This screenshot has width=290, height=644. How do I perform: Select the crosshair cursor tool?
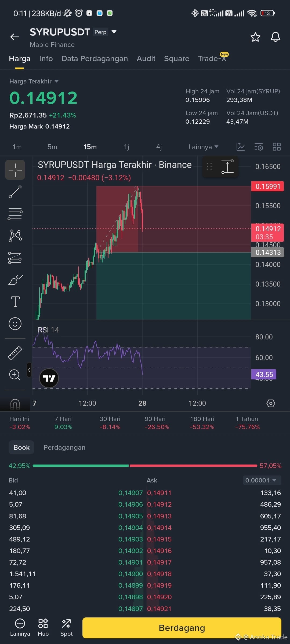point(15,170)
